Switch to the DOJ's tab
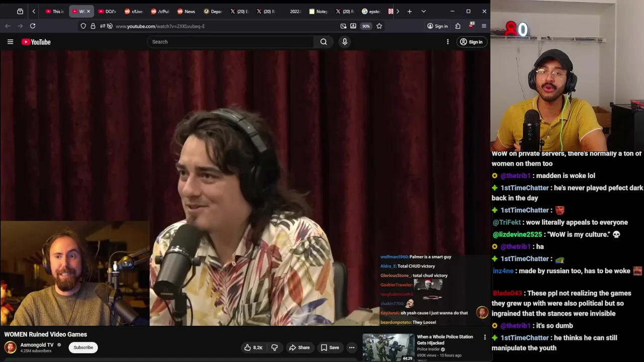This screenshot has height=362, width=644. (x=107, y=11)
